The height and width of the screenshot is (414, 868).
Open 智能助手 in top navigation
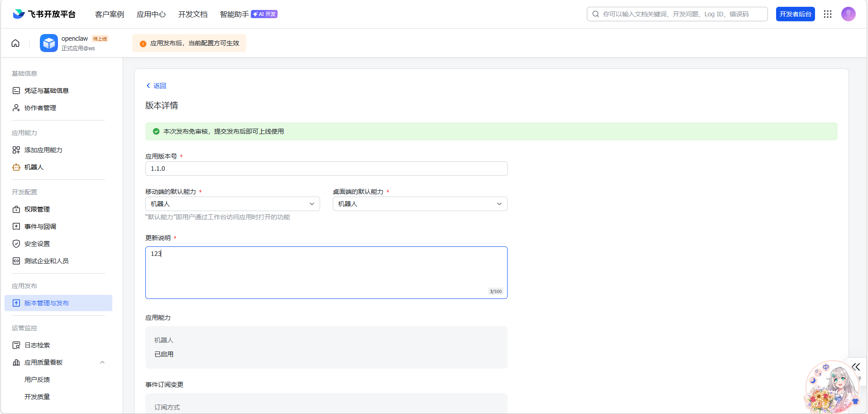click(234, 14)
